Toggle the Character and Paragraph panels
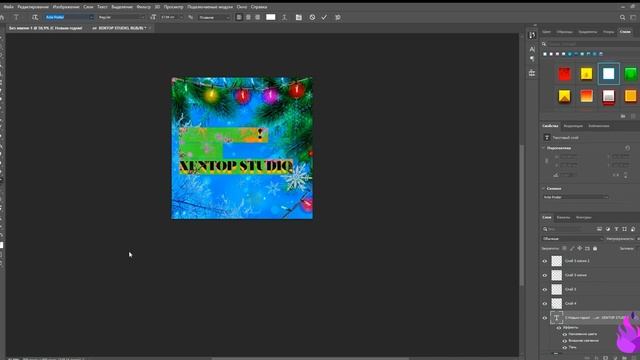 299,17
